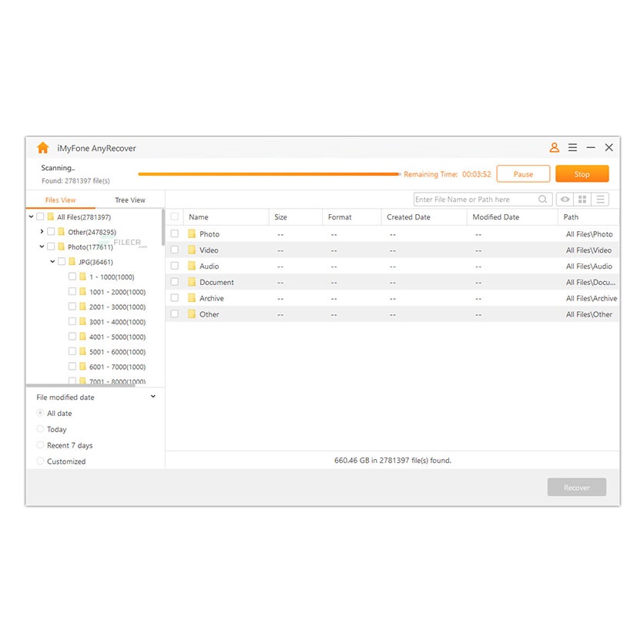Click the search magnifier icon
This screenshot has width=644, height=644.
543,200
